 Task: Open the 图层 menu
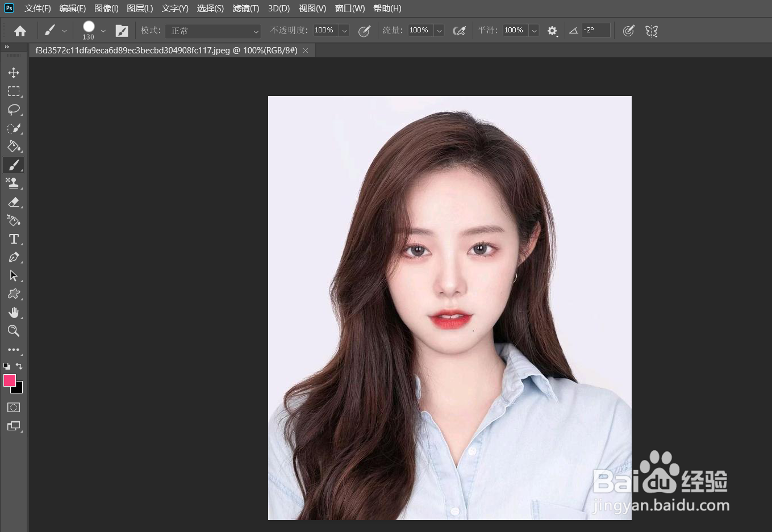(x=140, y=9)
